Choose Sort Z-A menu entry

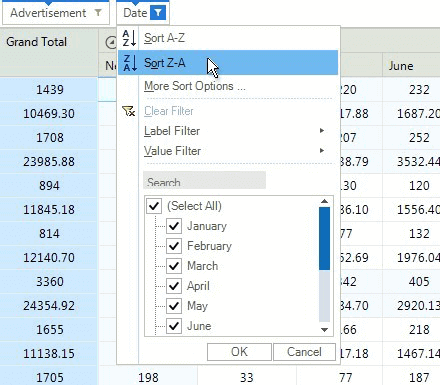coord(228,63)
